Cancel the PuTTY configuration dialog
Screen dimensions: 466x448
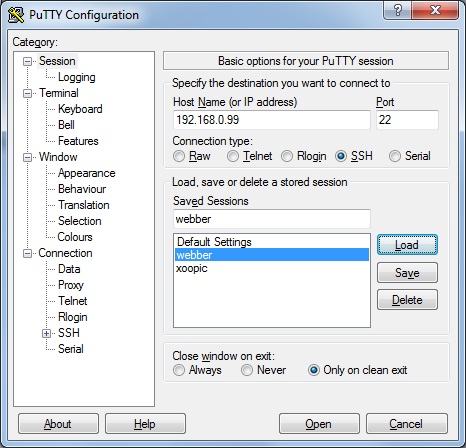pos(406,424)
